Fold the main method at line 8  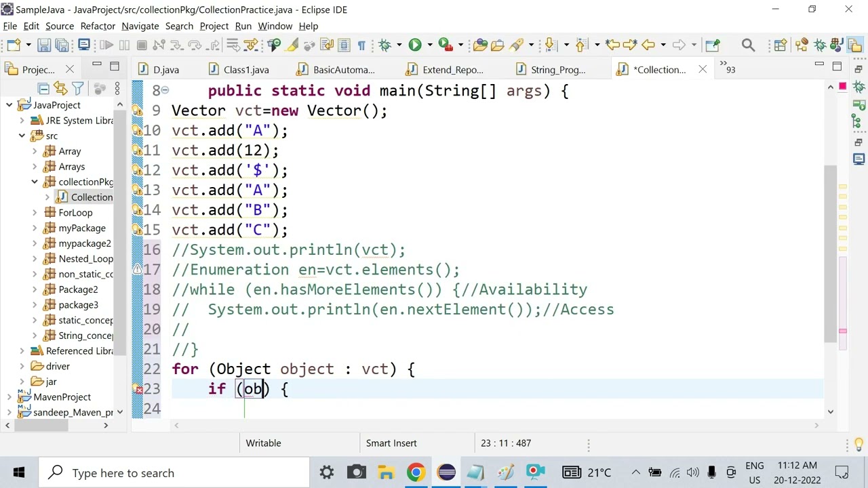tap(165, 91)
